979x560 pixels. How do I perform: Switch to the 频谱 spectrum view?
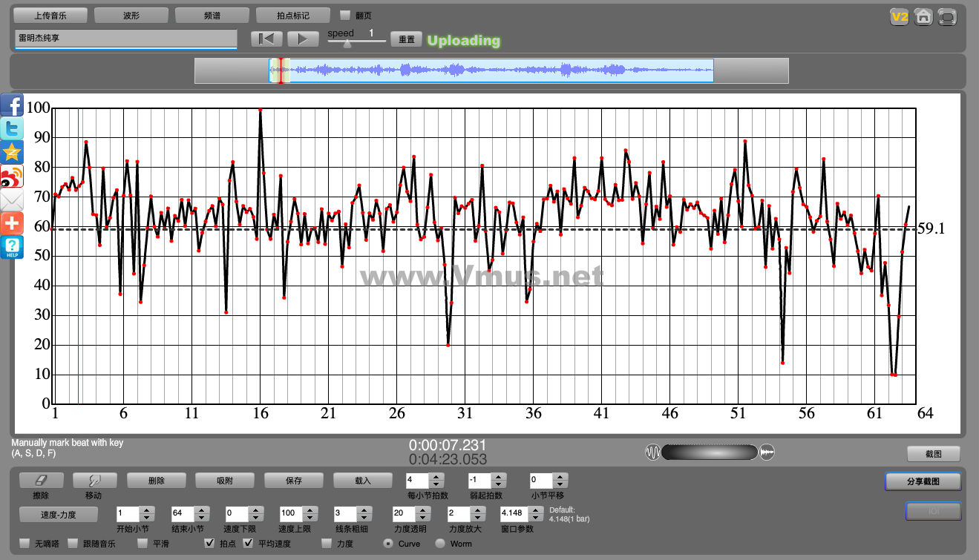212,15
